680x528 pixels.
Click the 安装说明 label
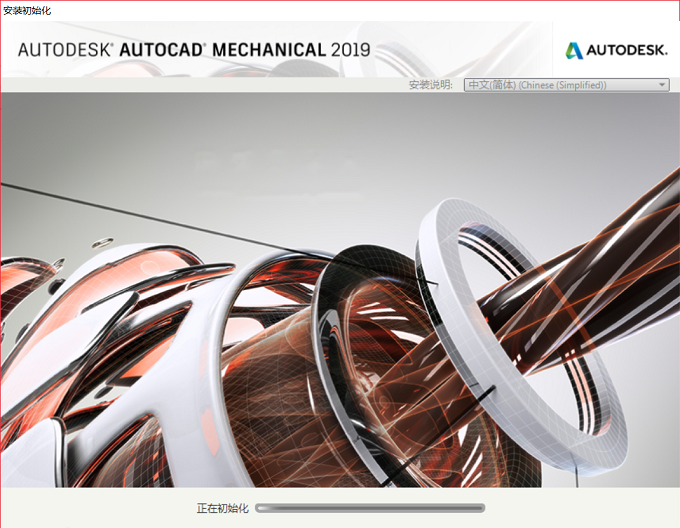[x=431, y=85]
